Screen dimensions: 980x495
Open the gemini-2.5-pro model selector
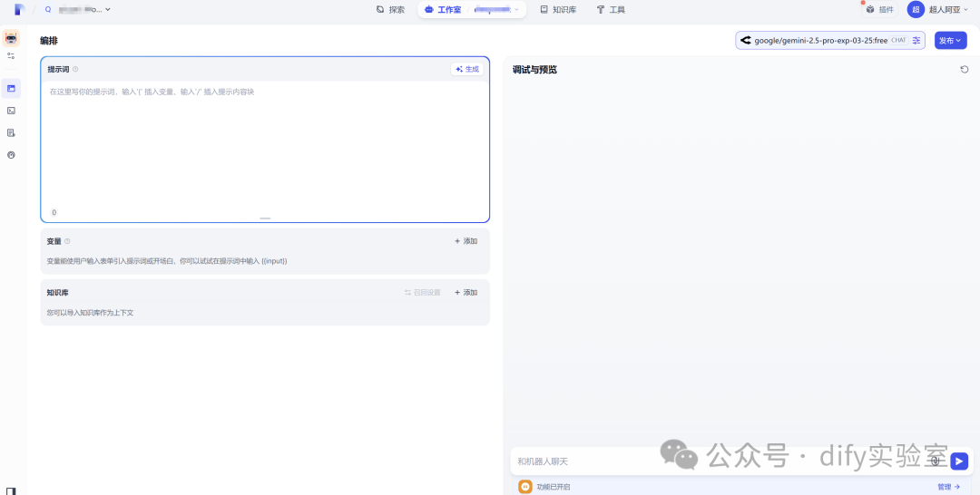(x=830, y=41)
